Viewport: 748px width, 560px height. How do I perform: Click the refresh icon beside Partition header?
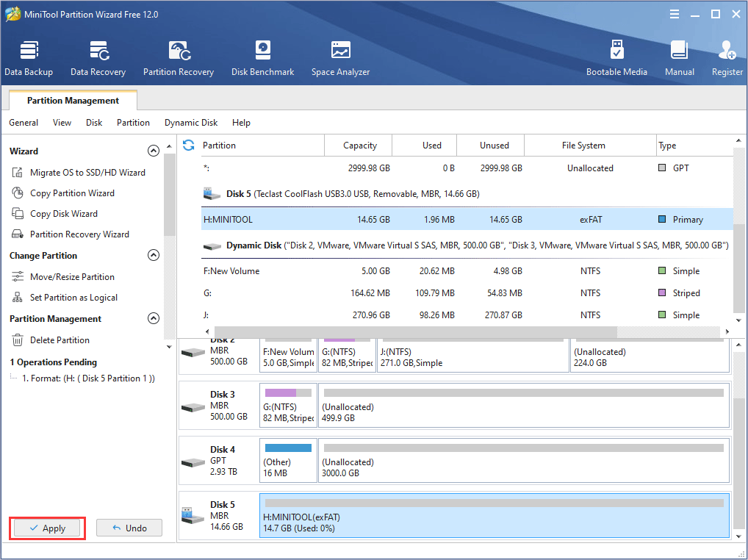(188, 145)
